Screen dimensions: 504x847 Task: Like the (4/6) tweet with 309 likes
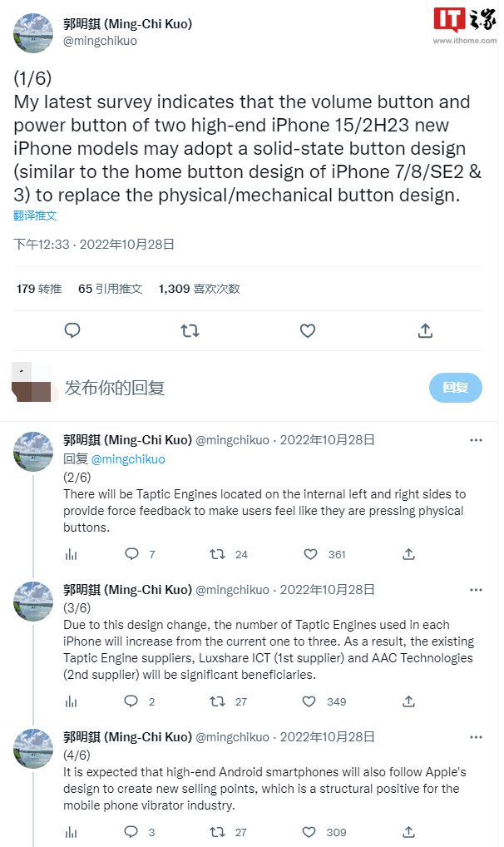(x=309, y=832)
